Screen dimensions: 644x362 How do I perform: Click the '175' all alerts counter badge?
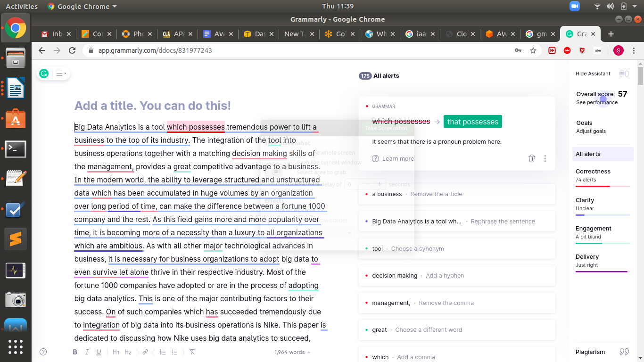click(365, 76)
